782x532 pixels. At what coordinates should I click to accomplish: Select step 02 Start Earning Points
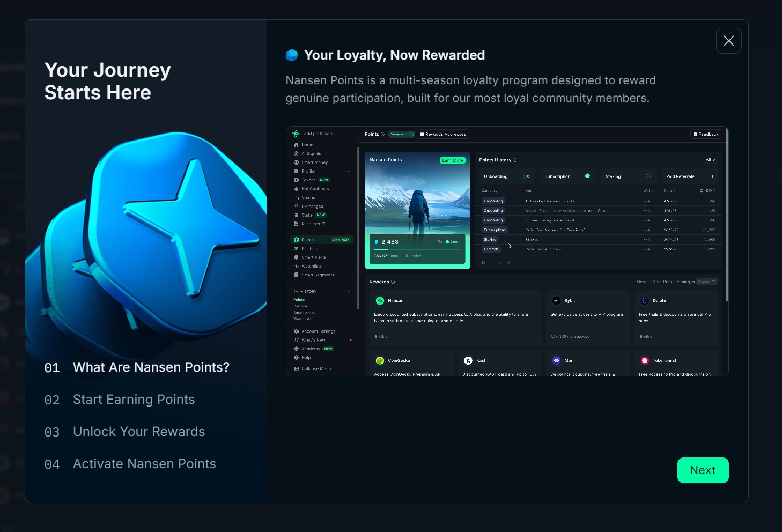(x=134, y=400)
